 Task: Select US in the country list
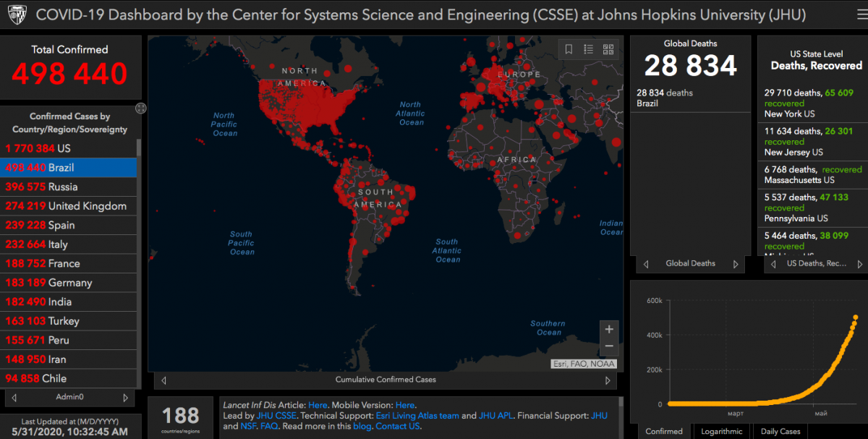[68, 148]
